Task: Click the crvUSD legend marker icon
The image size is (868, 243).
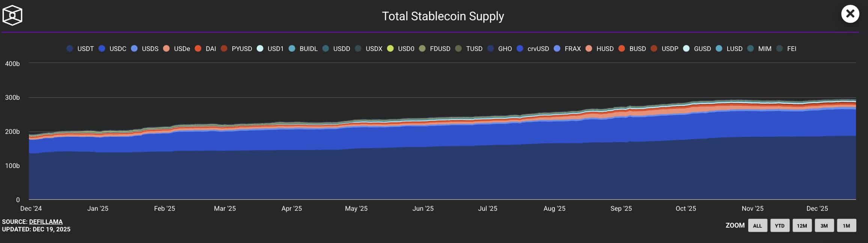Action: [x=520, y=49]
